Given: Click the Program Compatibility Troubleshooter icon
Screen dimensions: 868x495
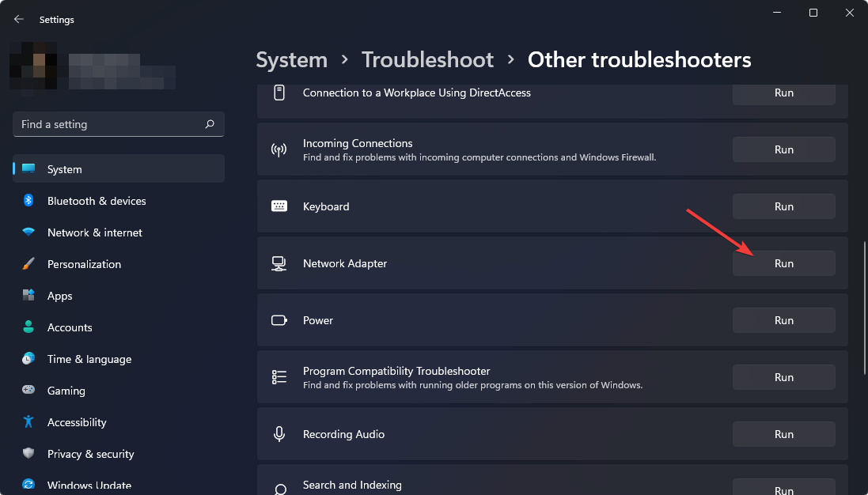Looking at the screenshot, I should pos(279,376).
